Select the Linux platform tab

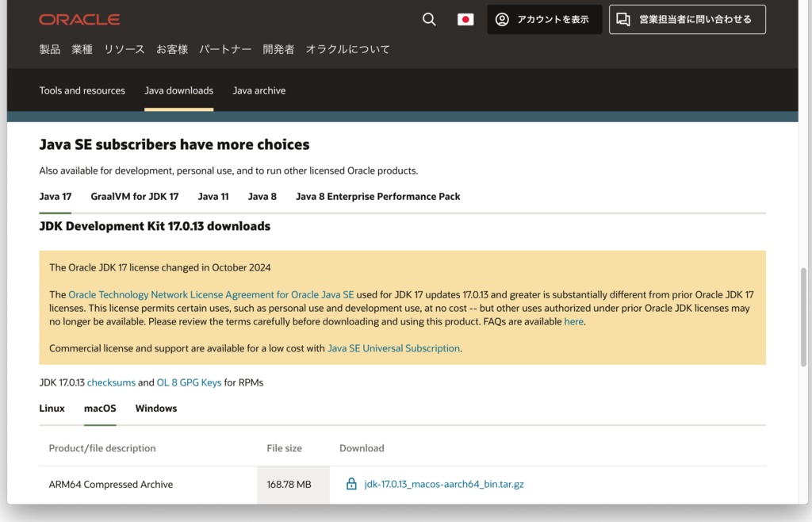coord(52,409)
